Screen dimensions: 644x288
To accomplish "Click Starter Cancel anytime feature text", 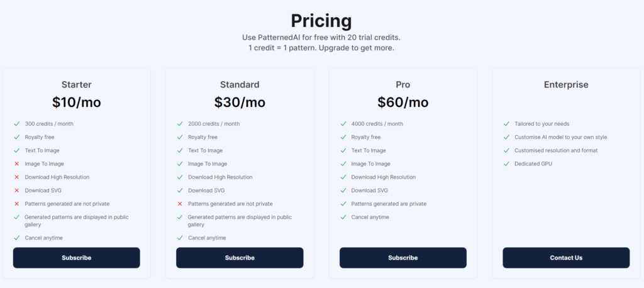I will point(43,238).
